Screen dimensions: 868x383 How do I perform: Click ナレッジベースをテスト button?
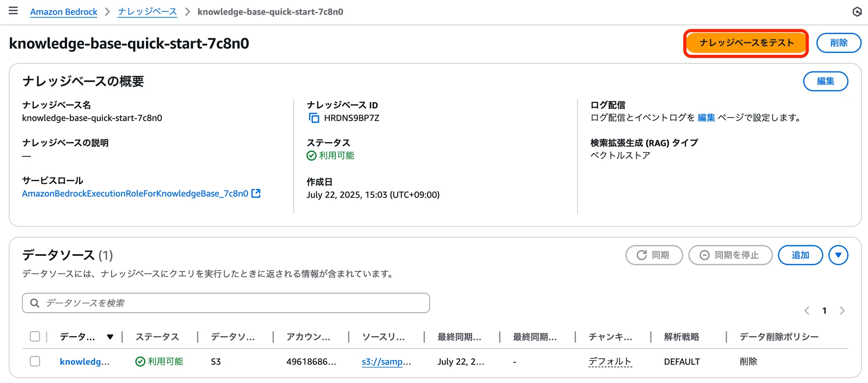click(746, 43)
